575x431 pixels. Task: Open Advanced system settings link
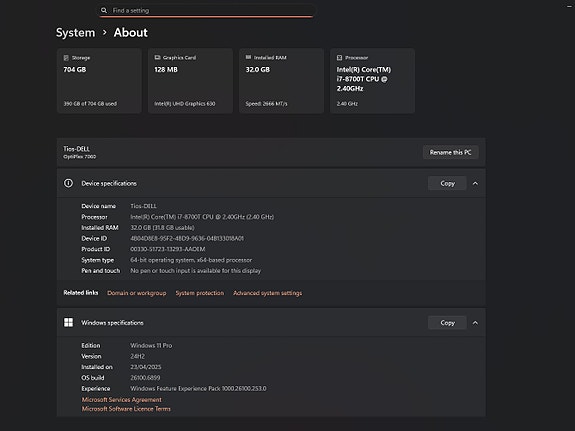(x=267, y=293)
